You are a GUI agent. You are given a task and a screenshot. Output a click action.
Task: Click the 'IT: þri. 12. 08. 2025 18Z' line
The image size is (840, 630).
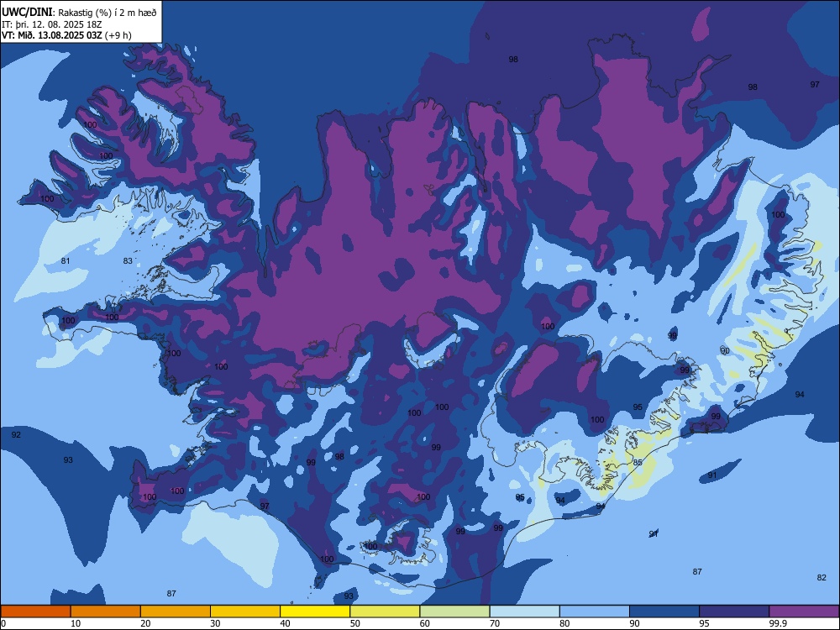pyautogui.click(x=51, y=24)
